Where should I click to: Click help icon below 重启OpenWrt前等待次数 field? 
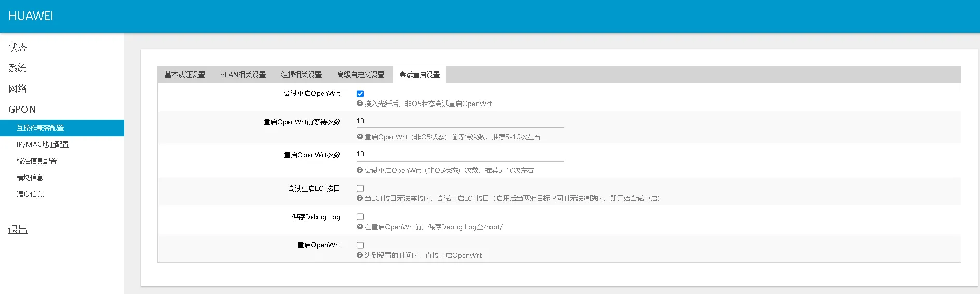pos(359,137)
